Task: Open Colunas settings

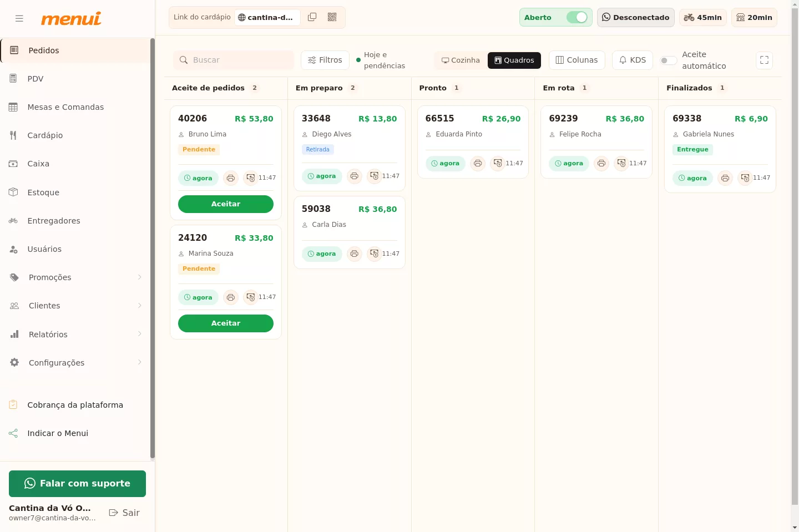Action: [x=577, y=60]
